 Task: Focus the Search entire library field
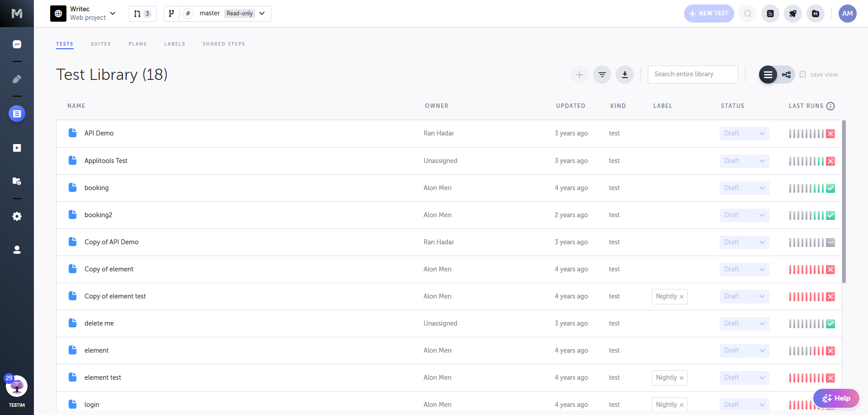[693, 74]
